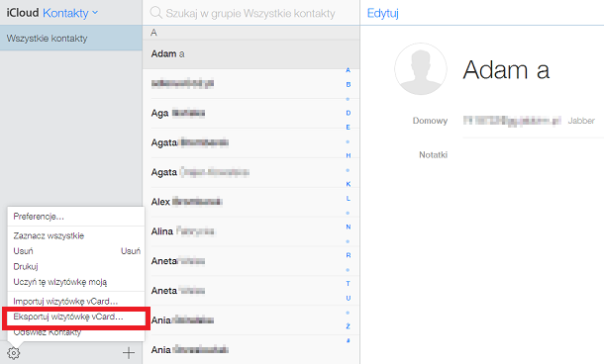The height and width of the screenshot is (364, 604).
Task: Click the blurred Jabber address value
Action: [512, 121]
